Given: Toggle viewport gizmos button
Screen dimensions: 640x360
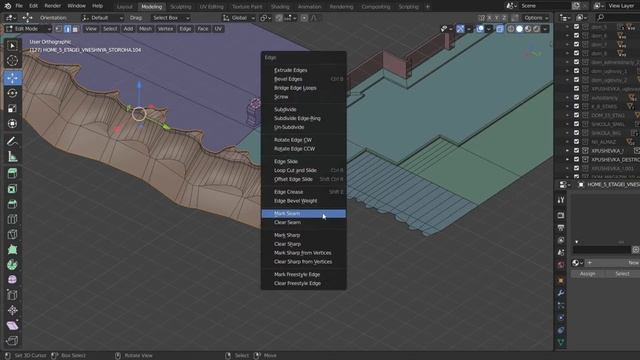Looking at the screenshot, I should (x=460, y=29).
